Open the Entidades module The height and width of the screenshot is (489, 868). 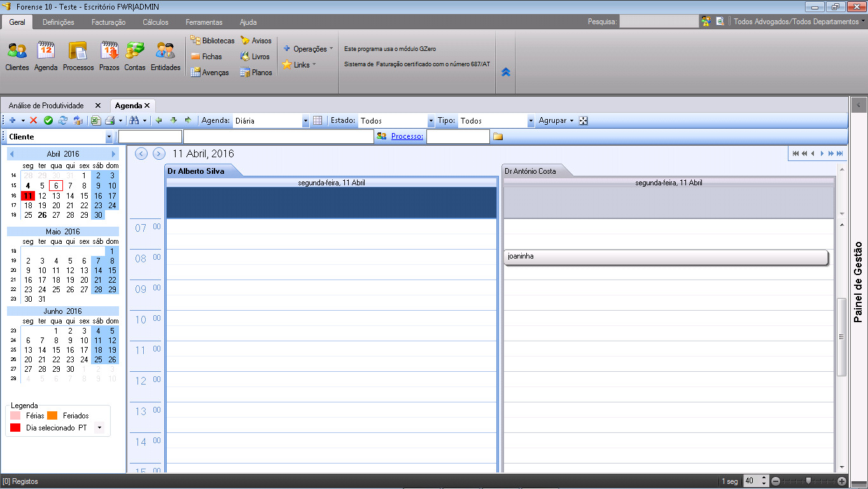pyautogui.click(x=165, y=56)
